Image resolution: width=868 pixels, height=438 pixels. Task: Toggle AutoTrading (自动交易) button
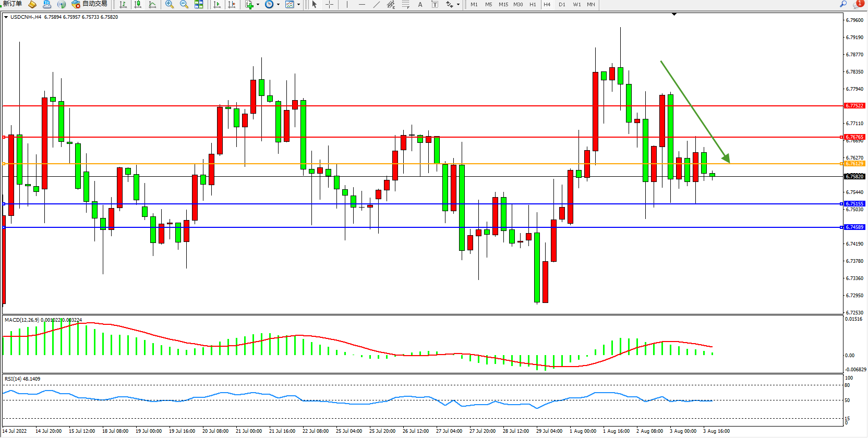click(89, 4)
